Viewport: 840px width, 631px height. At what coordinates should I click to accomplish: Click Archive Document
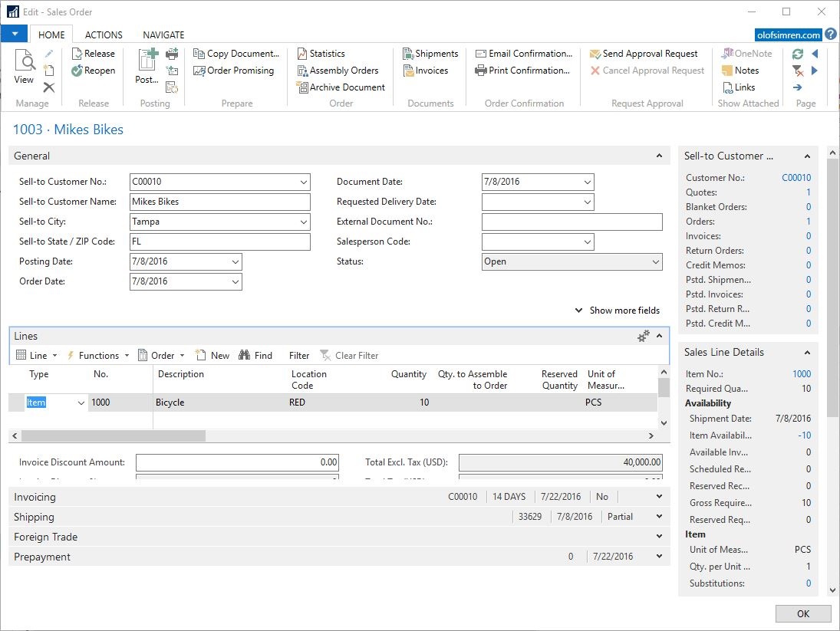[341, 87]
